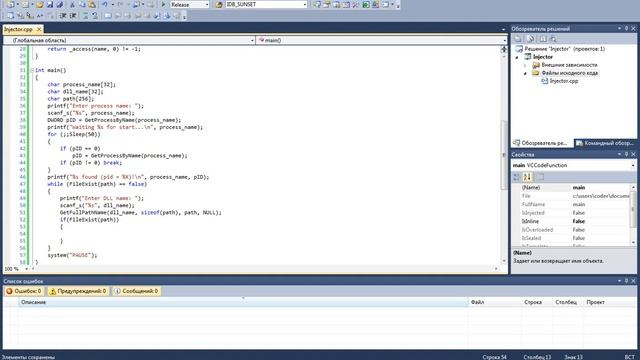Save the current file with the floppy icon
Screen dimensions: 640x360
tap(50, 4)
